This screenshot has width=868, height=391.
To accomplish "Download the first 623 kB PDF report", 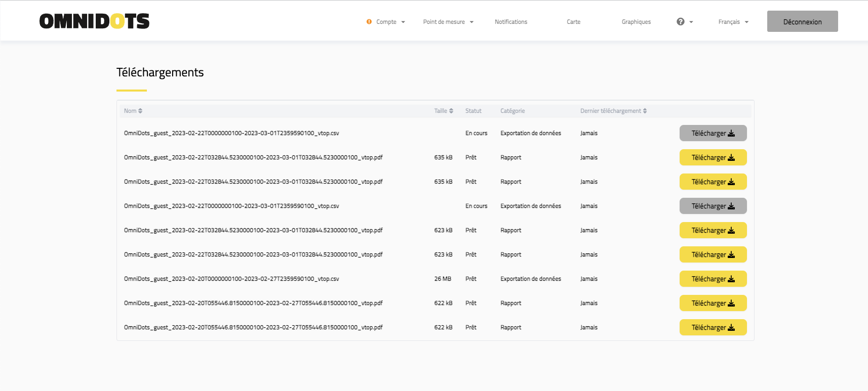I will [x=713, y=230].
